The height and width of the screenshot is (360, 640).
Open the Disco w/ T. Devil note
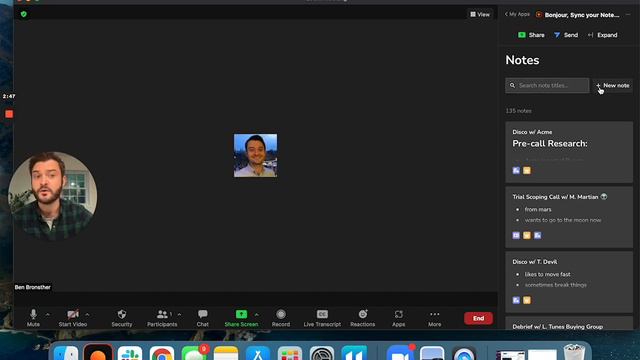point(569,282)
